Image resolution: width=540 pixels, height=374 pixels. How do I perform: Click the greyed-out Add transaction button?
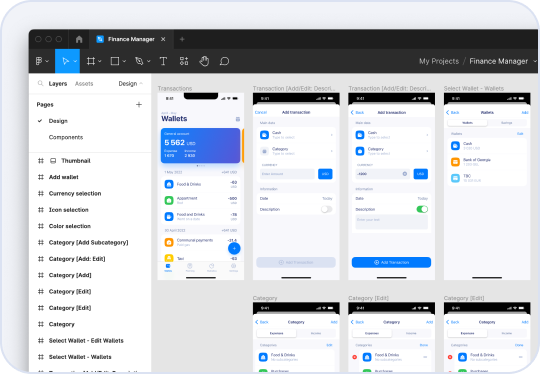click(296, 262)
